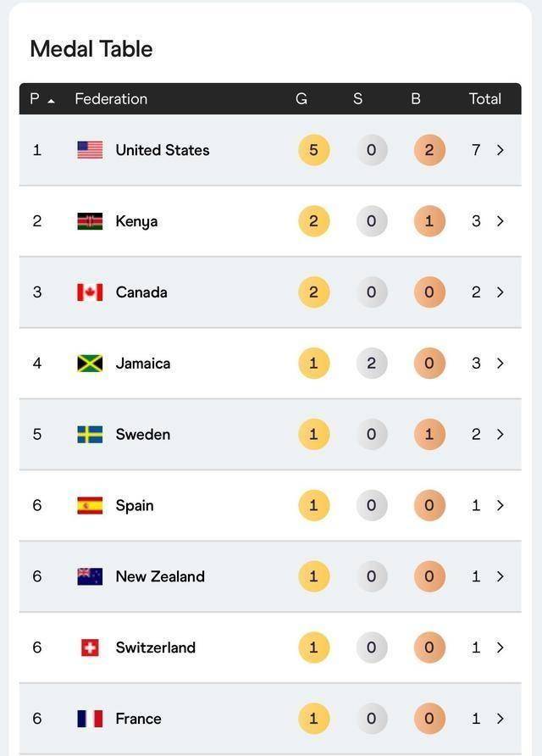Click the France flag icon
This screenshot has width=542, height=756.
pos(90,719)
